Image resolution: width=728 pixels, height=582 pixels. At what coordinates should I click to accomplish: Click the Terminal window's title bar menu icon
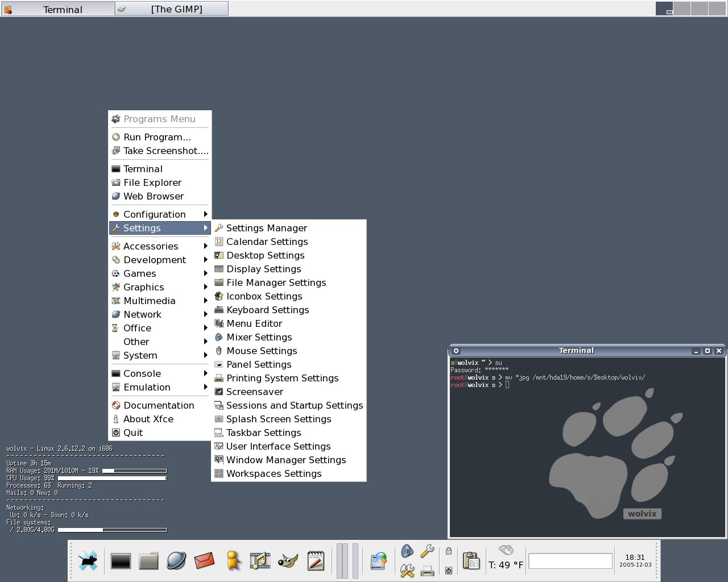click(x=456, y=351)
